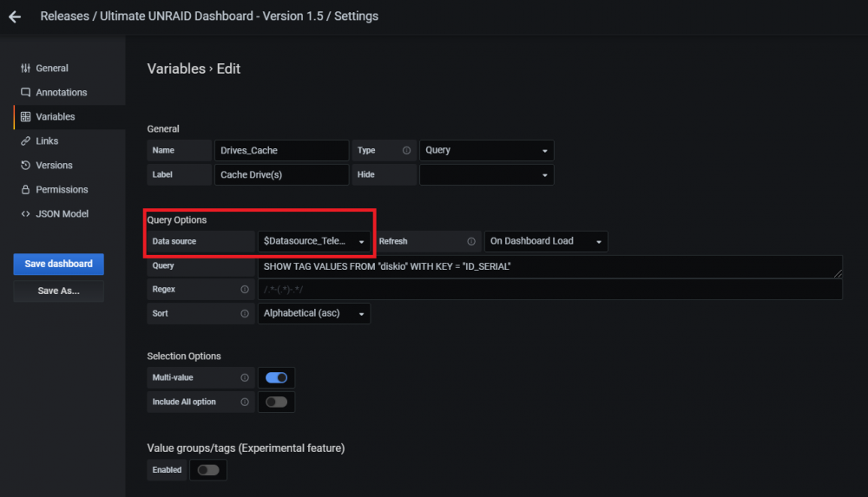Click the Value groups/tags heading text
The width and height of the screenshot is (868, 497).
pos(246,448)
